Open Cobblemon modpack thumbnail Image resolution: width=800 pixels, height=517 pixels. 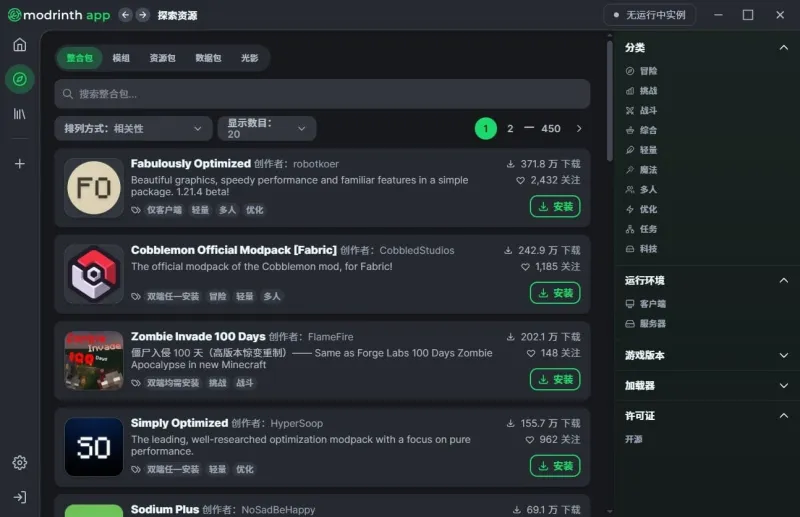[94, 274]
